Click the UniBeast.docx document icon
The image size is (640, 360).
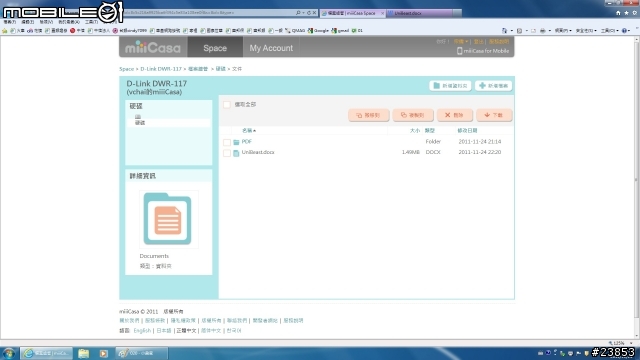click(x=236, y=153)
